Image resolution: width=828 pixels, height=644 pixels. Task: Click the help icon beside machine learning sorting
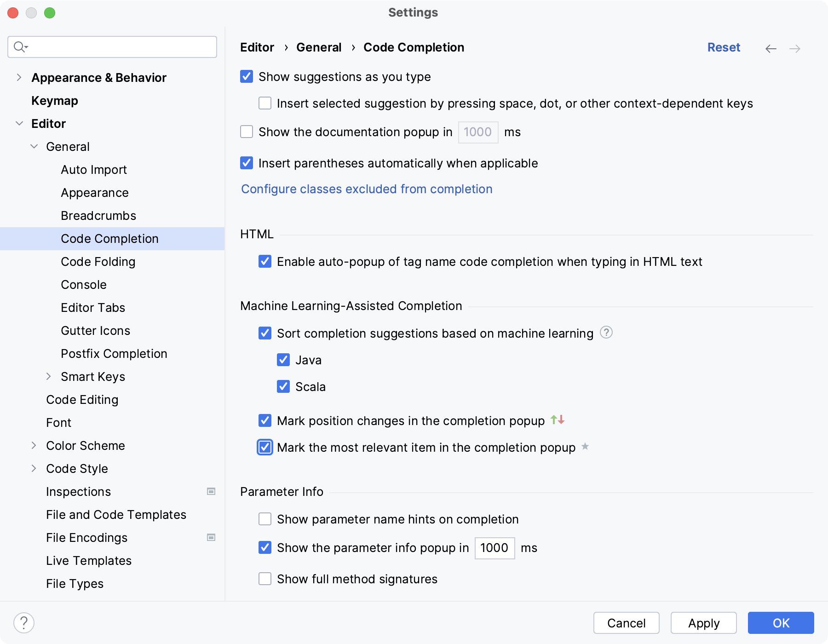(x=606, y=333)
